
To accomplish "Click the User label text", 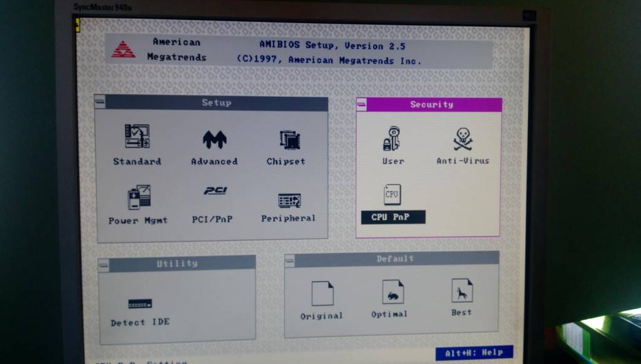I will (x=393, y=161).
